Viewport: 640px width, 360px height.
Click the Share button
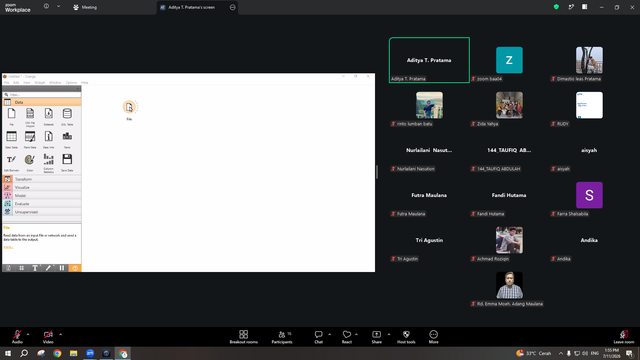(376, 337)
